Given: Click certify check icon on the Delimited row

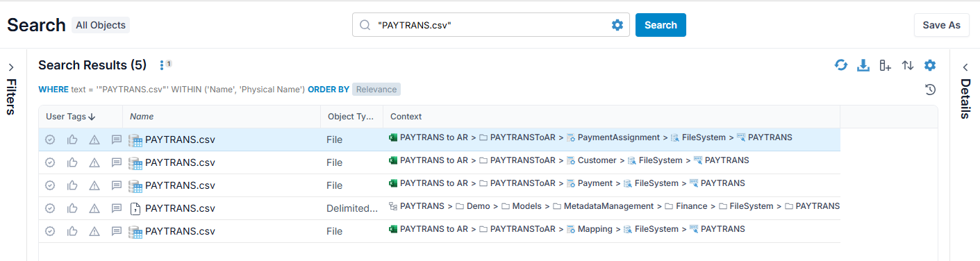Looking at the screenshot, I should pyautogui.click(x=50, y=208).
